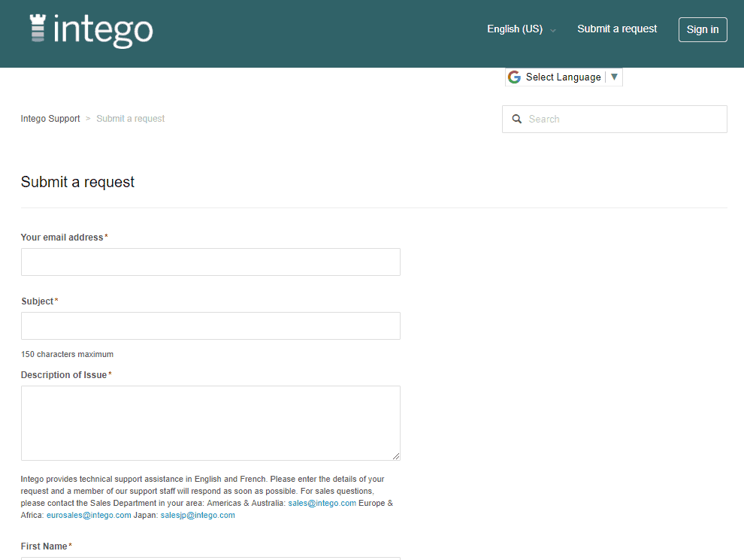The image size is (744, 560).
Task: Click Submit a request breadcrumb
Action: (131, 119)
